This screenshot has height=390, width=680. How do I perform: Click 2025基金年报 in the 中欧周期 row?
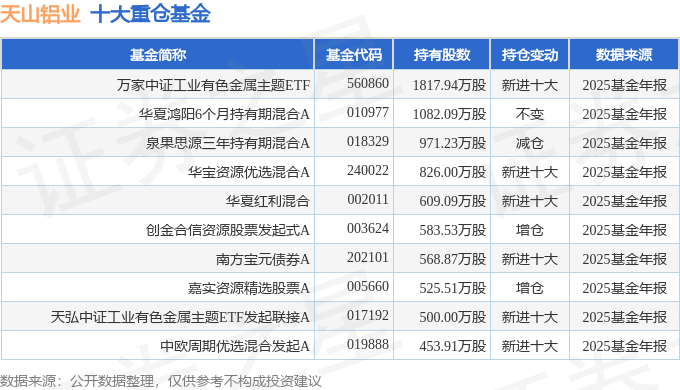click(x=624, y=346)
